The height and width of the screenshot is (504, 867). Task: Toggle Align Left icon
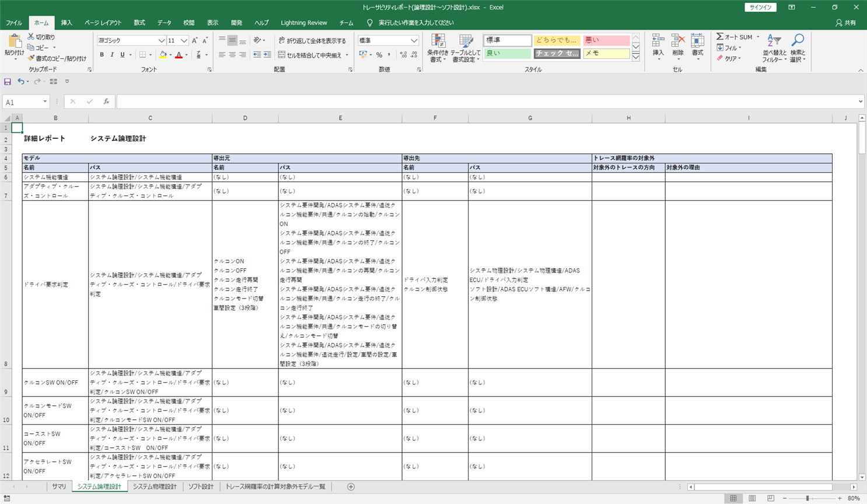[x=222, y=55]
